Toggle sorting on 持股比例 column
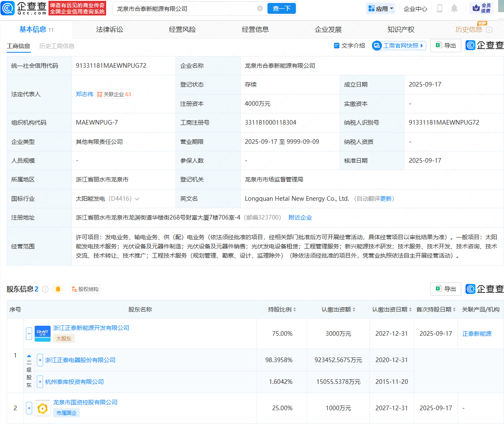 tap(295, 309)
